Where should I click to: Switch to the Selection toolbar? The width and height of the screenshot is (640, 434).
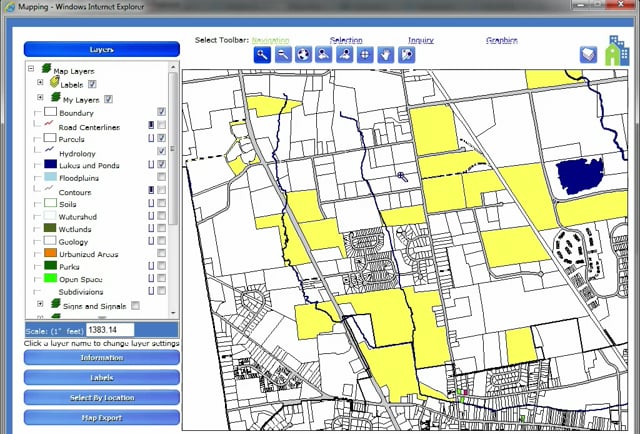[346, 40]
